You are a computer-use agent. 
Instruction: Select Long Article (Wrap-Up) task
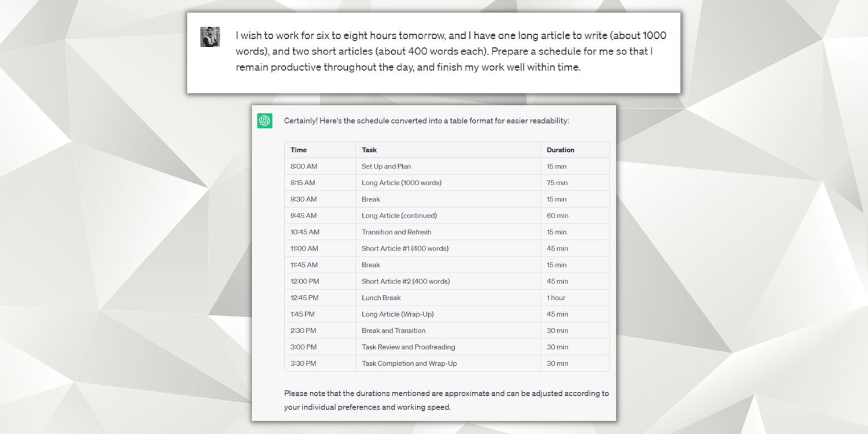398,314
